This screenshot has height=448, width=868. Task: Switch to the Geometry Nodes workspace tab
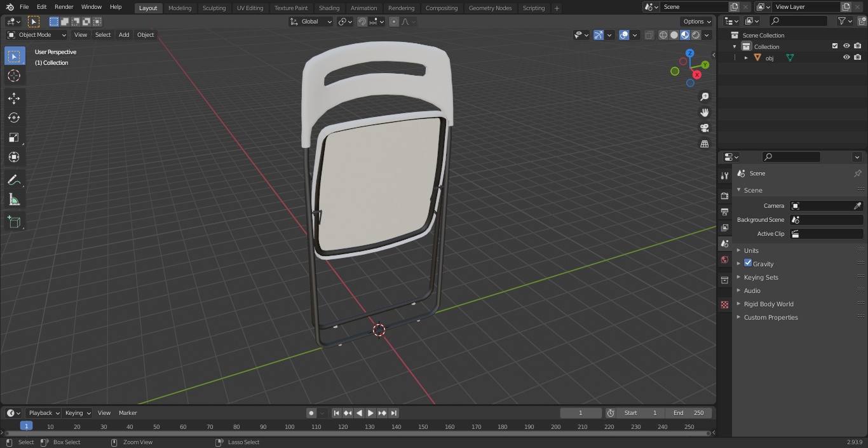click(490, 8)
